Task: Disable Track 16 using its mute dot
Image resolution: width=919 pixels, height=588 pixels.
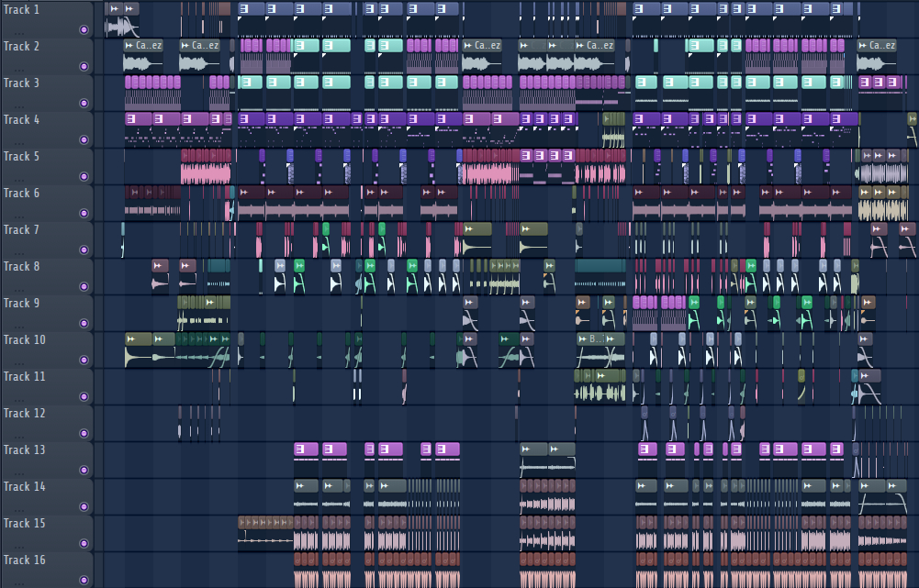Action: (x=84, y=580)
